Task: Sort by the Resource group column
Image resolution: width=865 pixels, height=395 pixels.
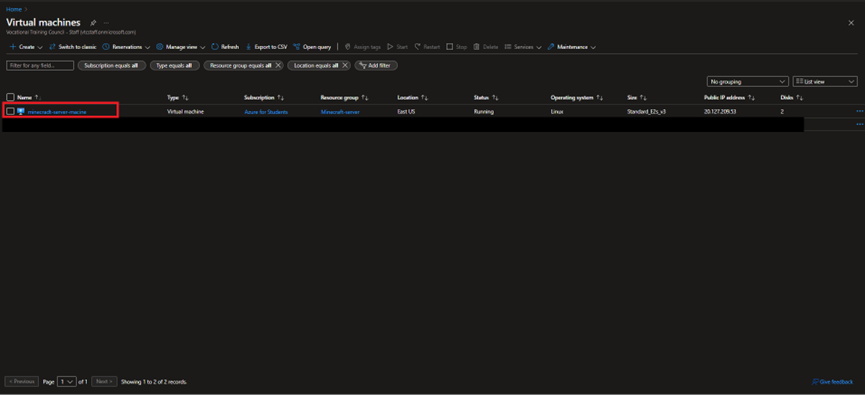Action: pos(344,98)
